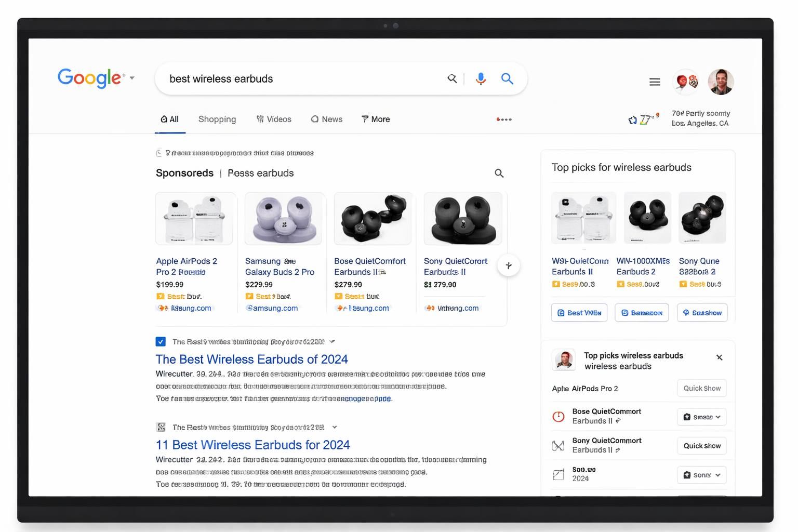
Task: Switch to the Shopping tab
Action: click(x=217, y=119)
